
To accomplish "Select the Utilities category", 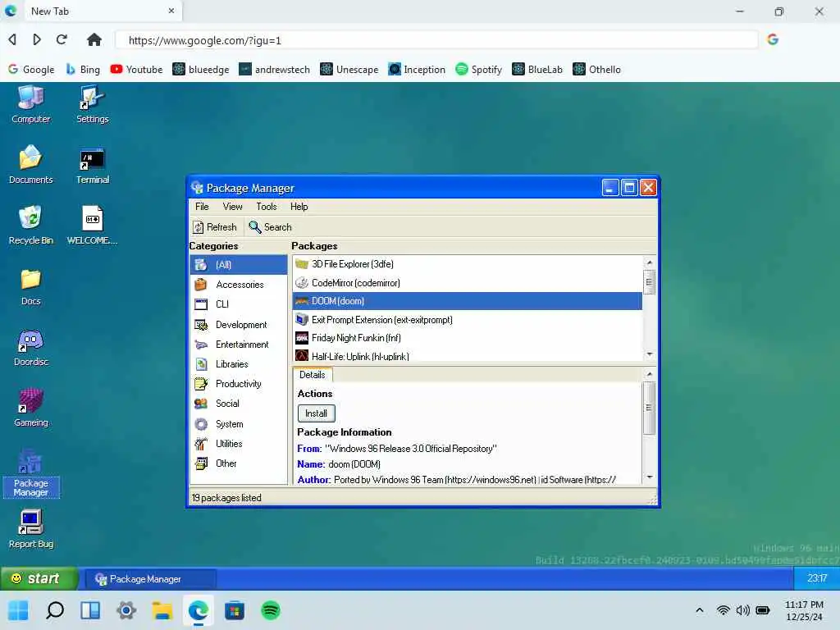I will coord(239,444).
